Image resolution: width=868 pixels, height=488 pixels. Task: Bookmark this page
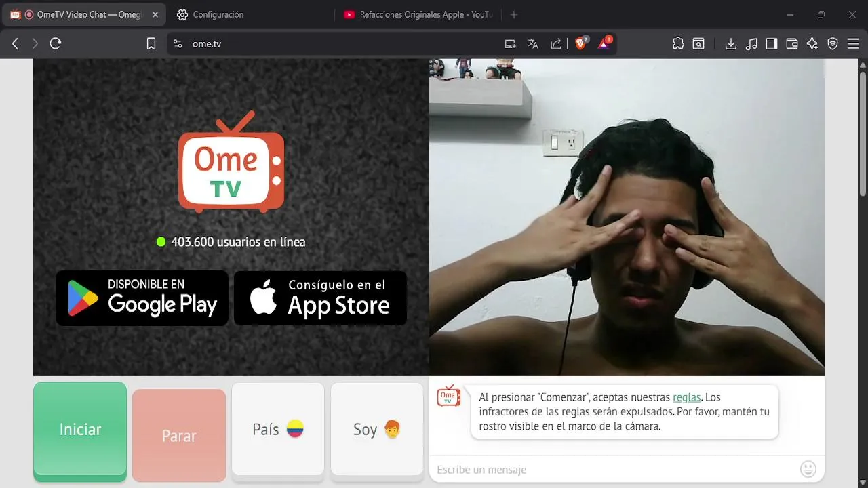(x=151, y=44)
